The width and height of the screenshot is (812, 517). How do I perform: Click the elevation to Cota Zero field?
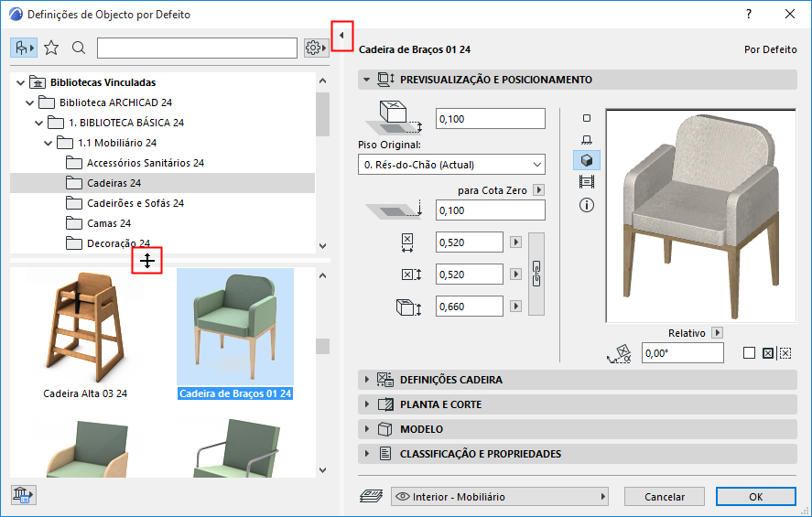tap(491, 210)
